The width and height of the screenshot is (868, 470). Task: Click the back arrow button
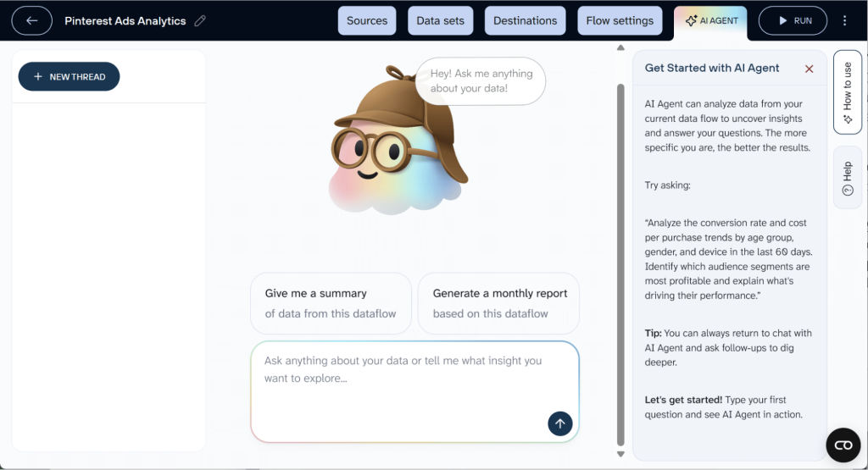(32, 21)
